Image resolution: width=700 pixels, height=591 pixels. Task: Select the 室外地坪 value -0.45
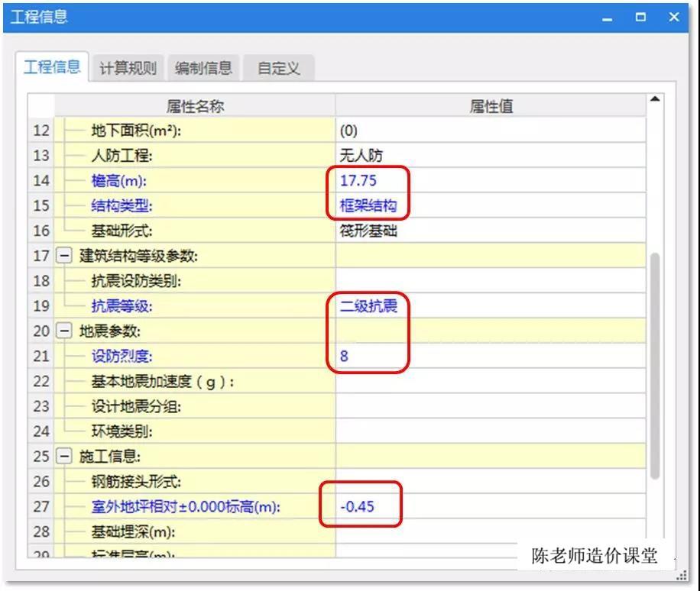click(x=357, y=506)
